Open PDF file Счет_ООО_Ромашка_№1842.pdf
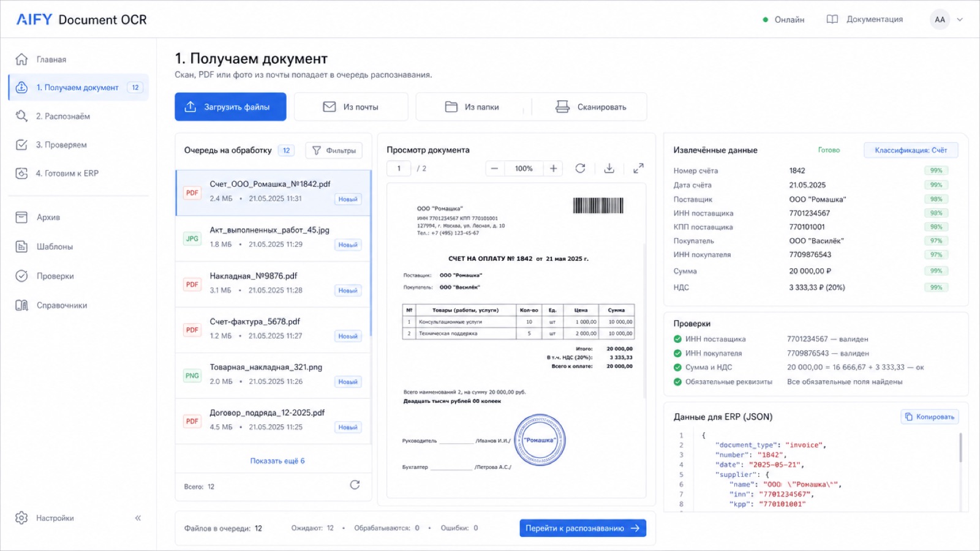Viewport: 980px width, 551px height. pyautogui.click(x=273, y=192)
